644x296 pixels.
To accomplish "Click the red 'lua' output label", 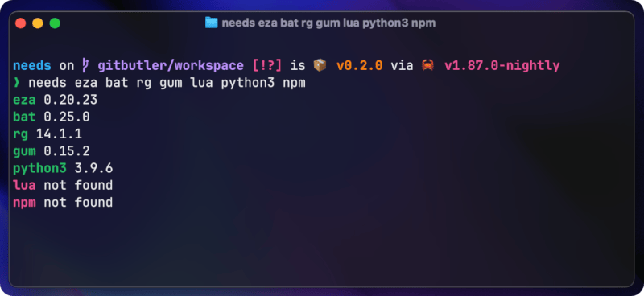I will pos(24,185).
